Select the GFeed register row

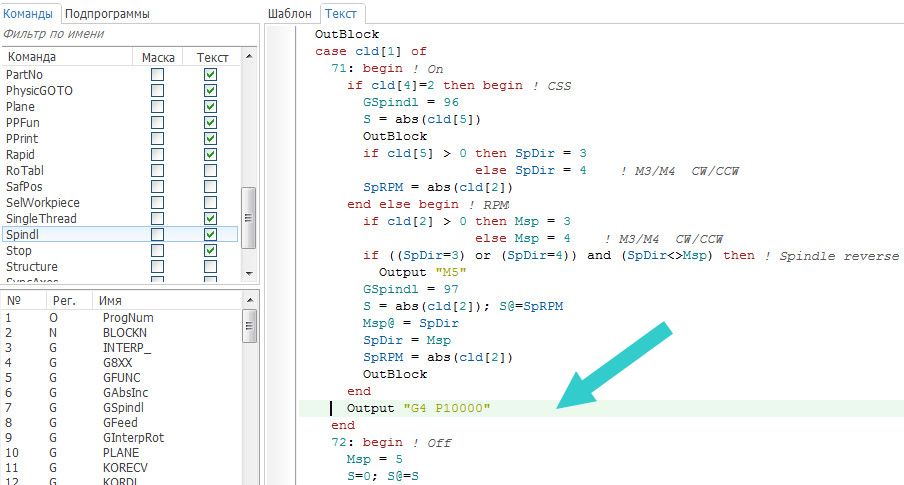pos(122,423)
